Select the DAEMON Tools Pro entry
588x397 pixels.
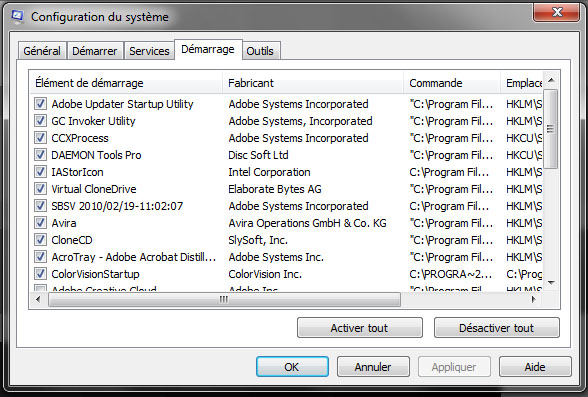coord(96,155)
